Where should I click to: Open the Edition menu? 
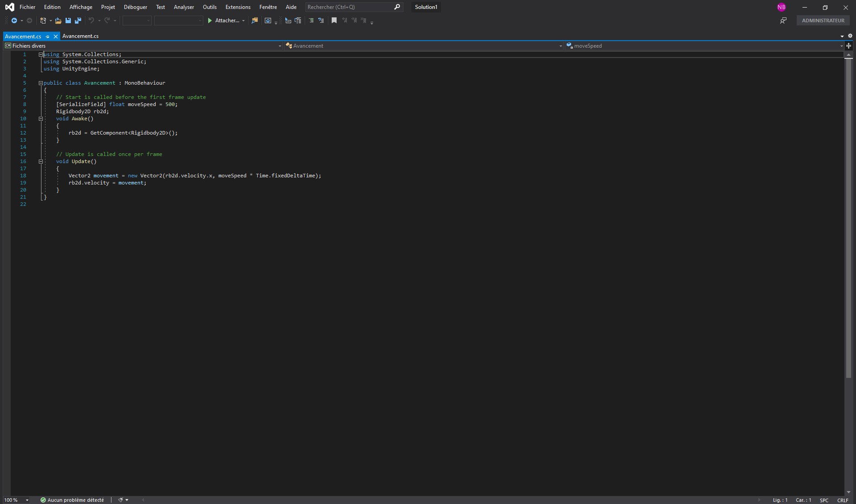(52, 7)
